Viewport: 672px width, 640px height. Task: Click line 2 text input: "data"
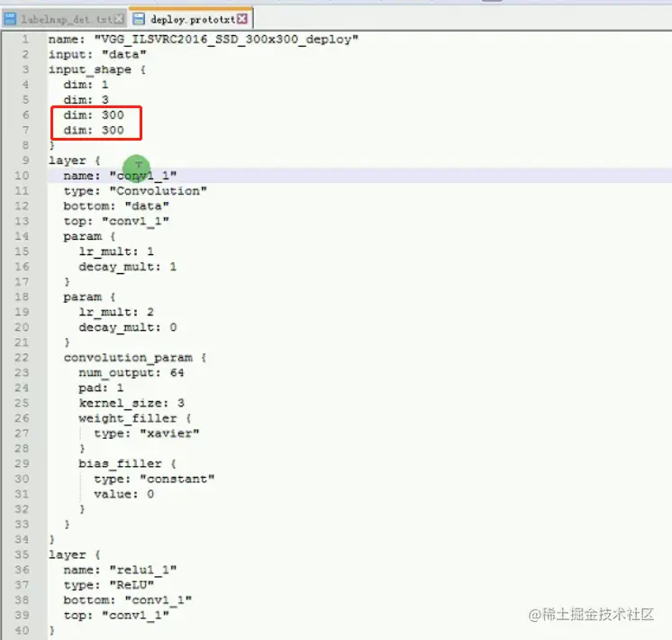97,54
